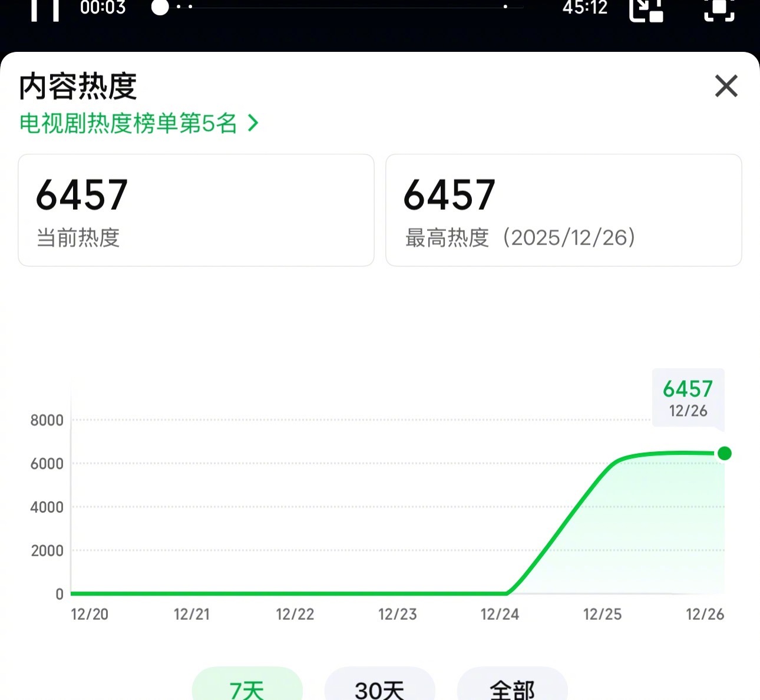
Task: Click the chevron beside the ranking link
Action: click(x=254, y=123)
